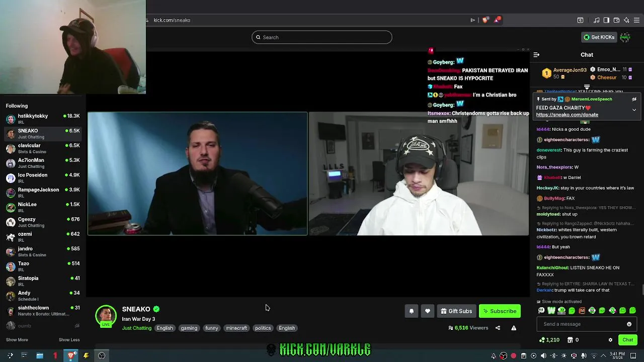Screen dimensions: 644x362
Task: Expand the pinned message chevron
Action: point(634,110)
